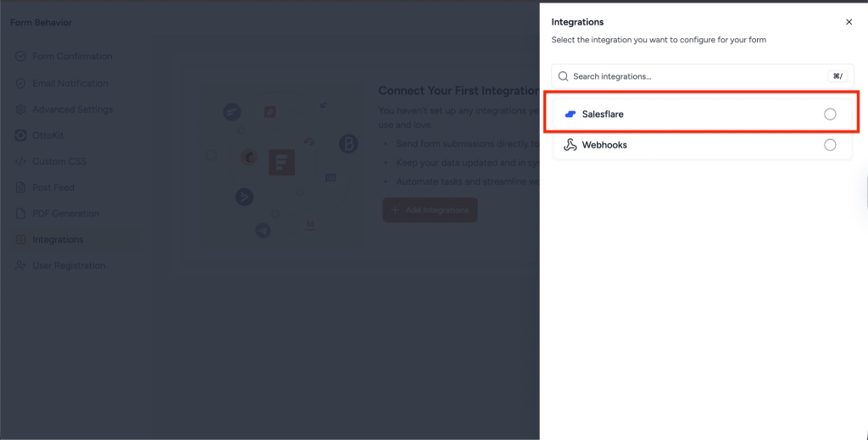Select the Webhooks radio button
This screenshot has width=868, height=440.
click(x=830, y=145)
